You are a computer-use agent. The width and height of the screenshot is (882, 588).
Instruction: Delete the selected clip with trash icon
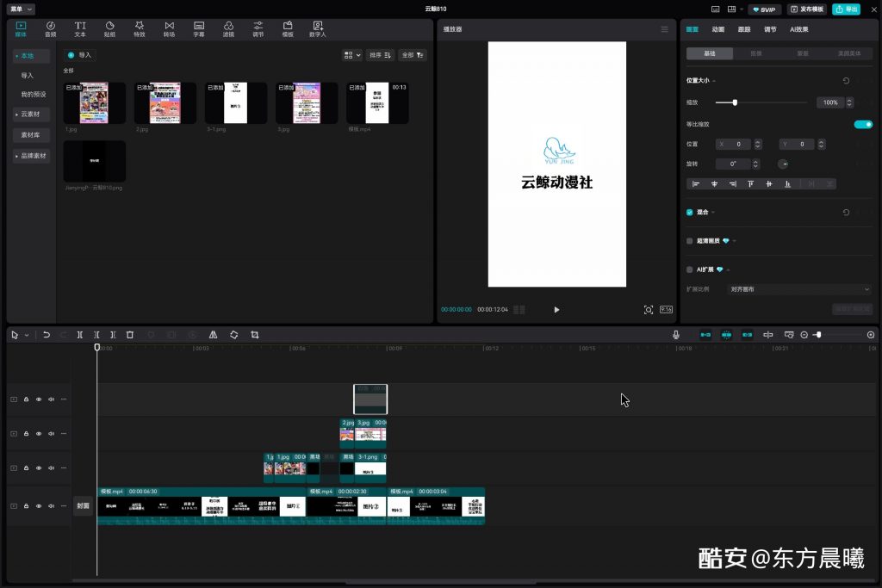130,335
